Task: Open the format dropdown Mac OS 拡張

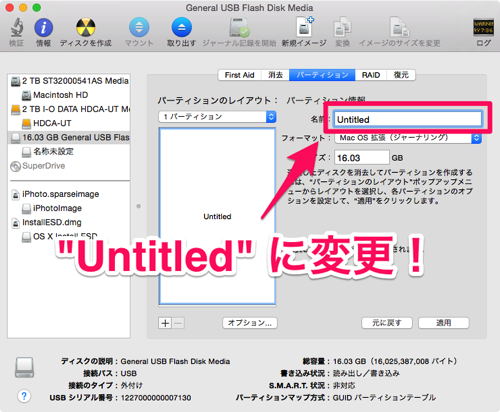Action: point(408,138)
